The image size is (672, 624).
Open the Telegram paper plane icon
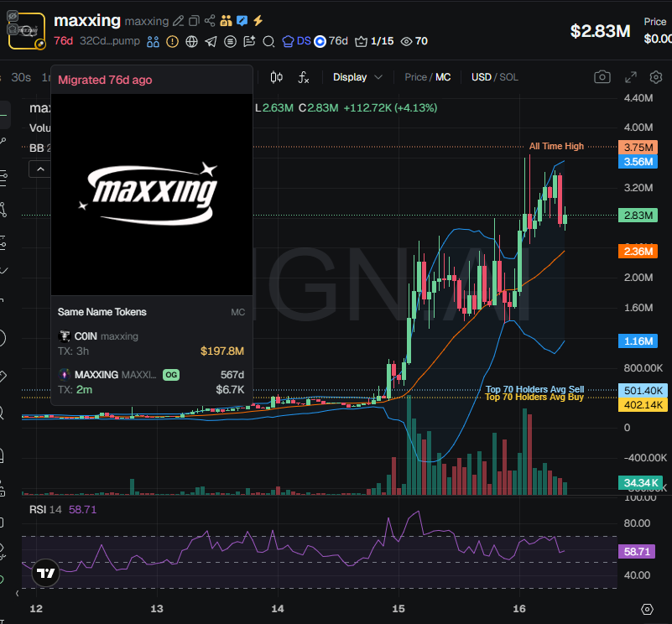pyautogui.click(x=211, y=42)
